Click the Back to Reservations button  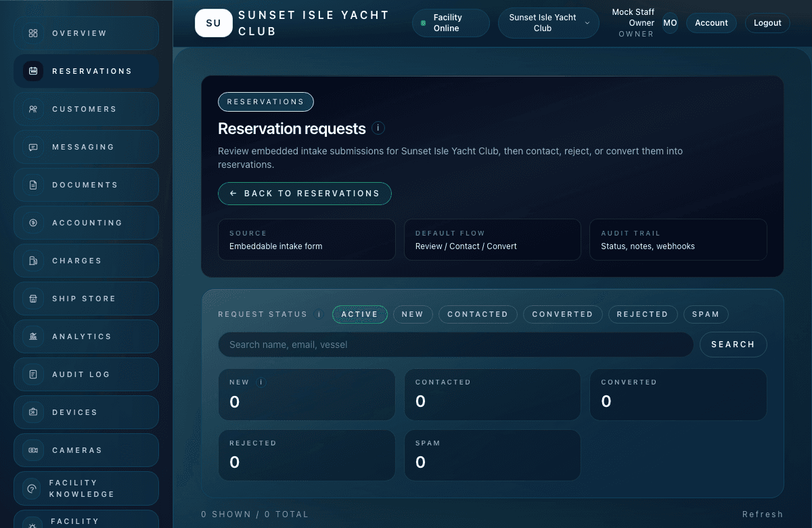click(304, 194)
